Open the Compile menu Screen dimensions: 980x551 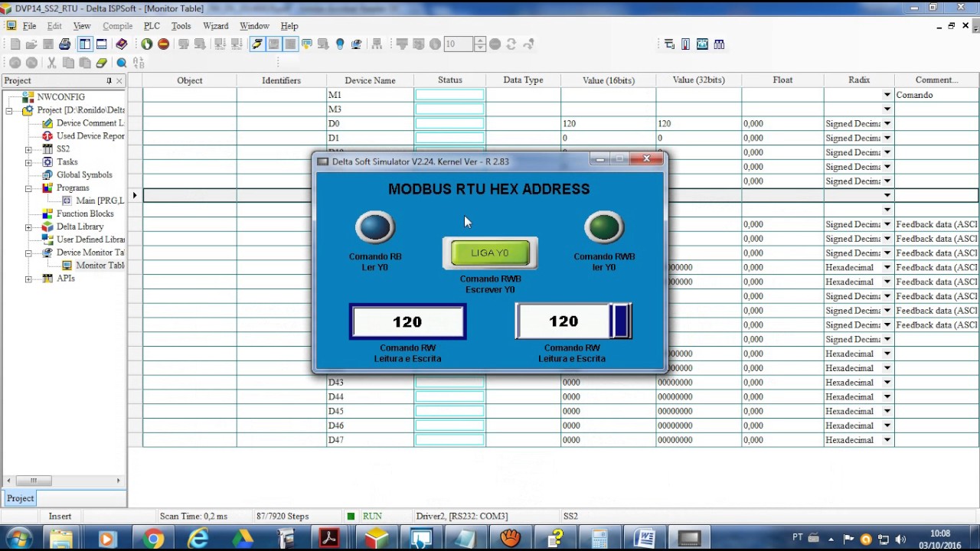(118, 26)
